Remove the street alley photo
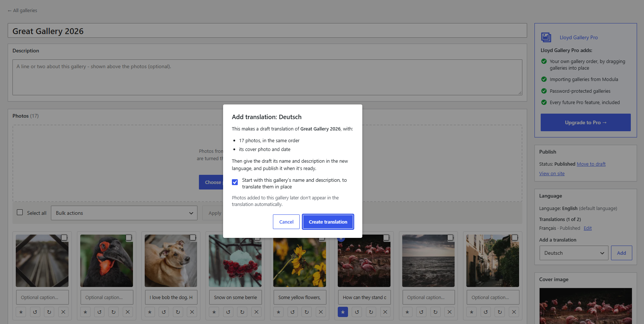 pyautogui.click(x=514, y=312)
